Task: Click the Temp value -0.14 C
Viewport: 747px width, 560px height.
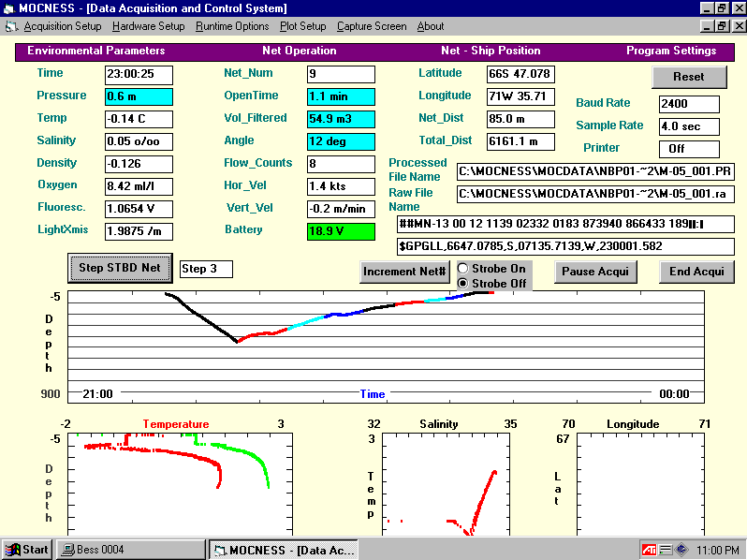Action: pyautogui.click(x=139, y=119)
